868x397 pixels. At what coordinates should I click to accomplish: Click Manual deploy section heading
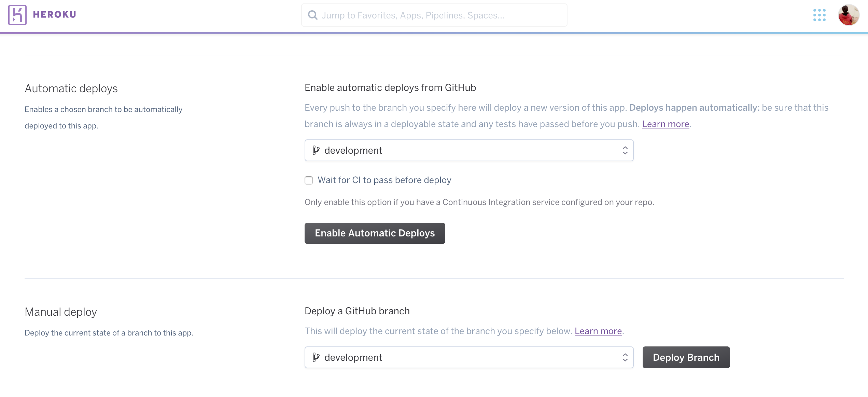(60, 311)
